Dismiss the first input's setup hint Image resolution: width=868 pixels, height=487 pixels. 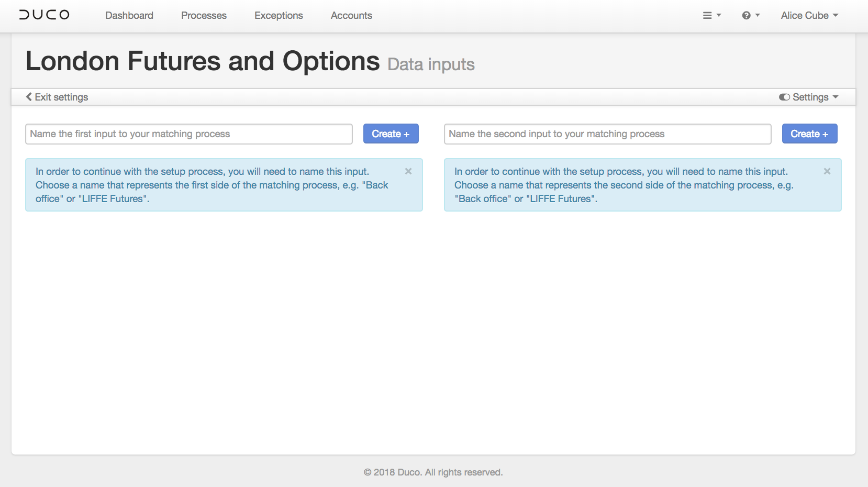point(408,171)
